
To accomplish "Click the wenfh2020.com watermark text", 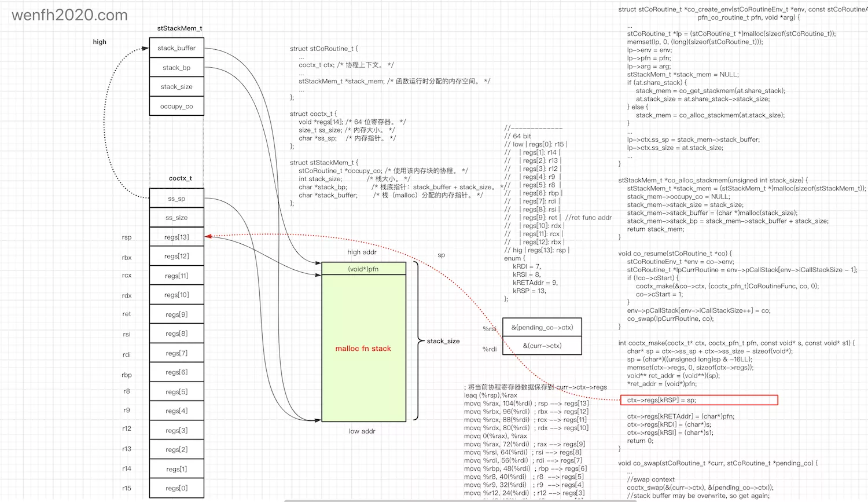I will [69, 15].
